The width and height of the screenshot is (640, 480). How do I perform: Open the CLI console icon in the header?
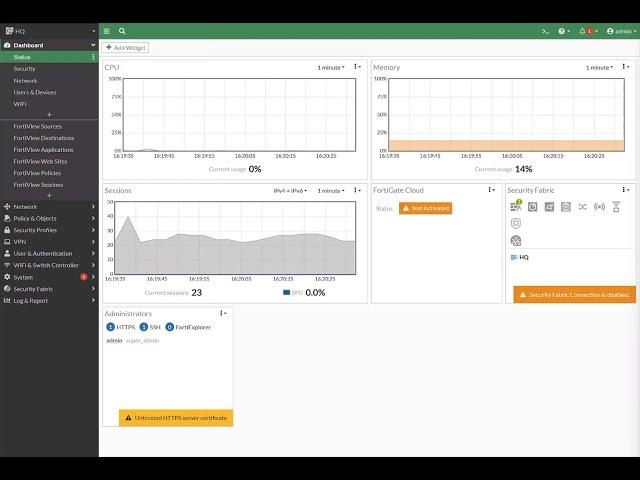click(x=545, y=31)
